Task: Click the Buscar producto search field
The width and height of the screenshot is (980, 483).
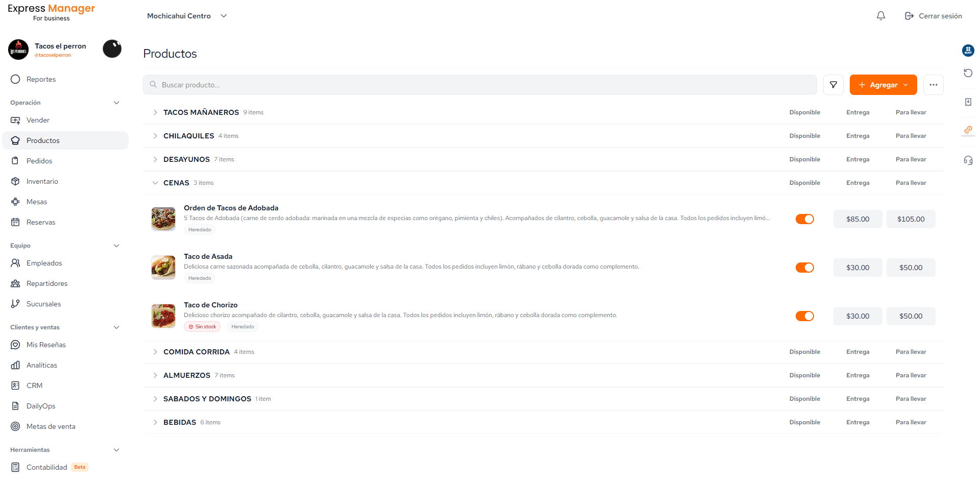Action: pyautogui.click(x=480, y=85)
